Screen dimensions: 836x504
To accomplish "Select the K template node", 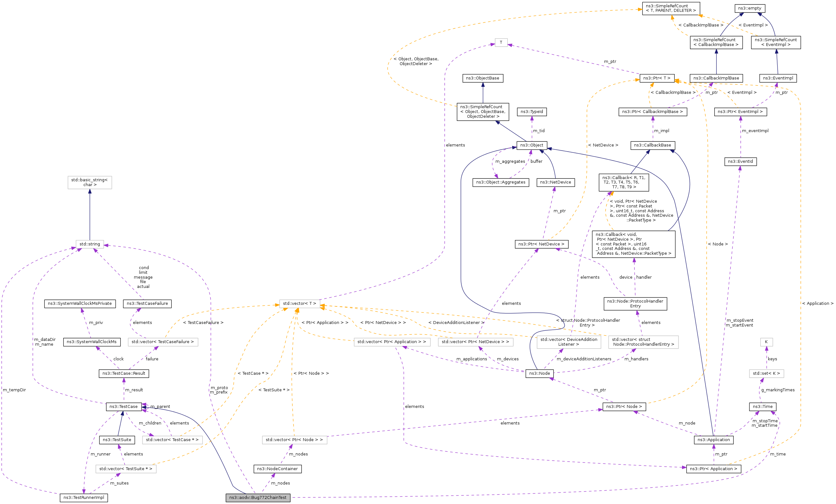I will point(766,342).
